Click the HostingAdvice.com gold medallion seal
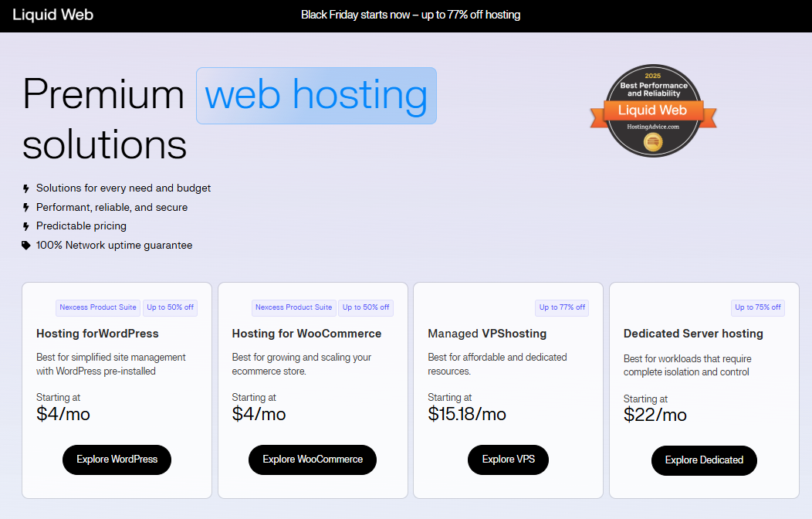Viewport: 812px width, 519px height. click(x=653, y=141)
